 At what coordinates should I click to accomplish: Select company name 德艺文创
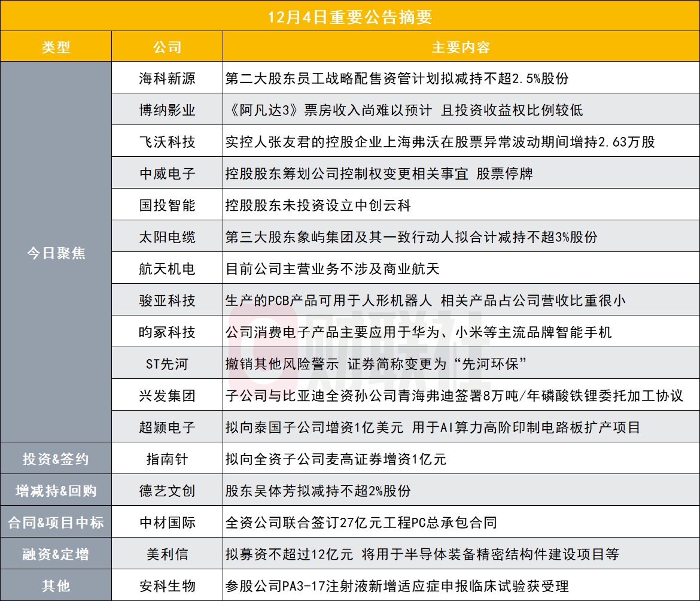(167, 491)
